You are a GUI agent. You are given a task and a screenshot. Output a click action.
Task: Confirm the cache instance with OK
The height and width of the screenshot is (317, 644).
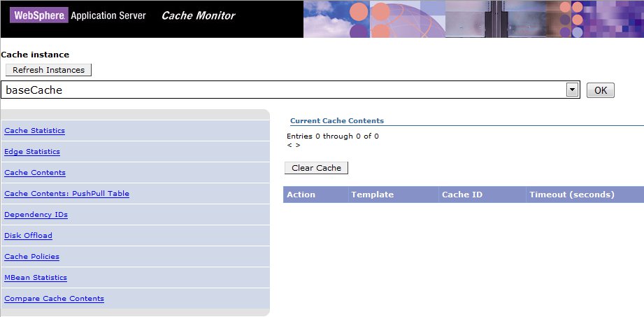601,90
